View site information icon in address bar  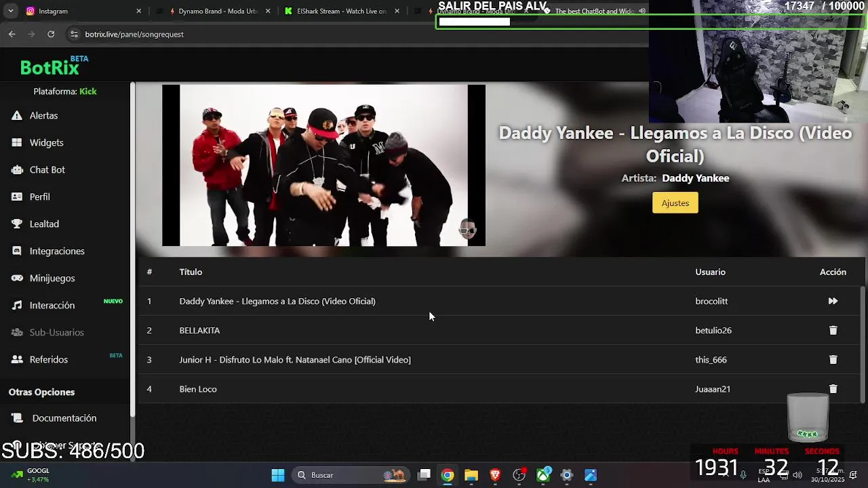coord(74,34)
